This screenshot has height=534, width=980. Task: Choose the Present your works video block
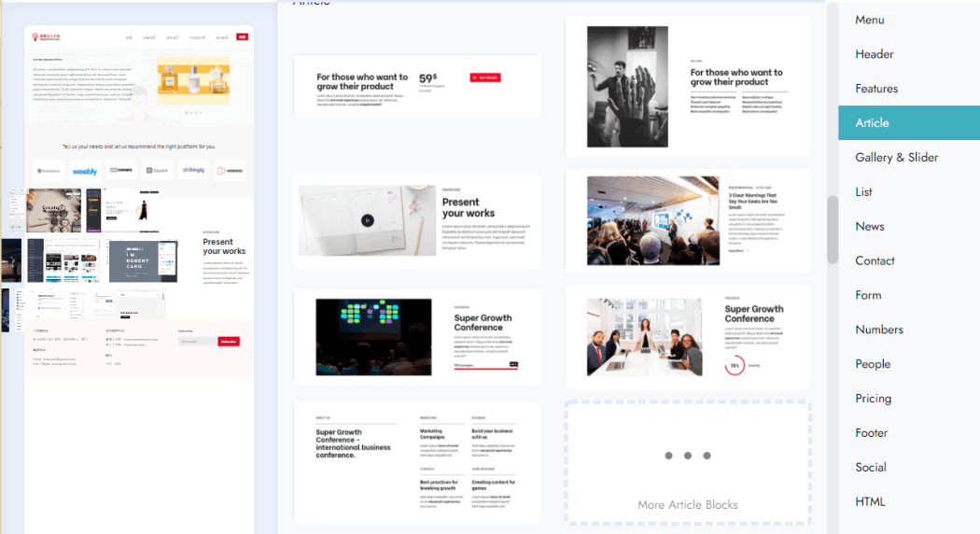point(417,220)
